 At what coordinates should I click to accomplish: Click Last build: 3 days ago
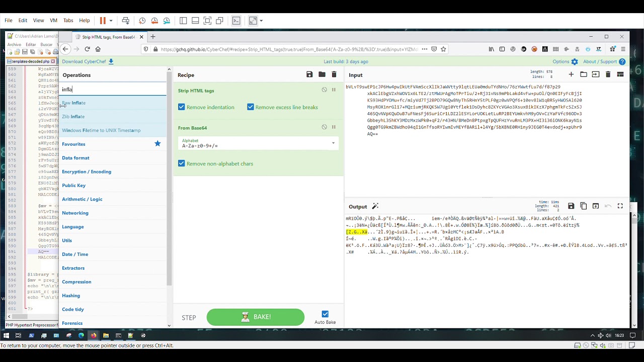tap(346, 61)
